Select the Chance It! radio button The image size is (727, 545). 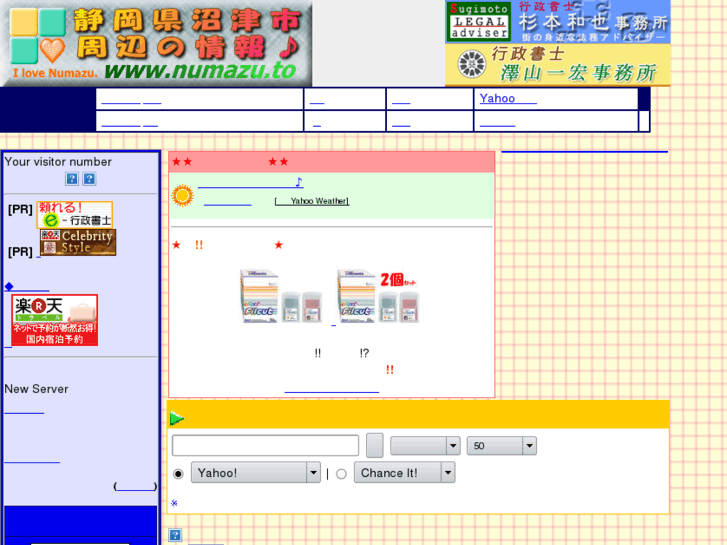tap(341, 474)
